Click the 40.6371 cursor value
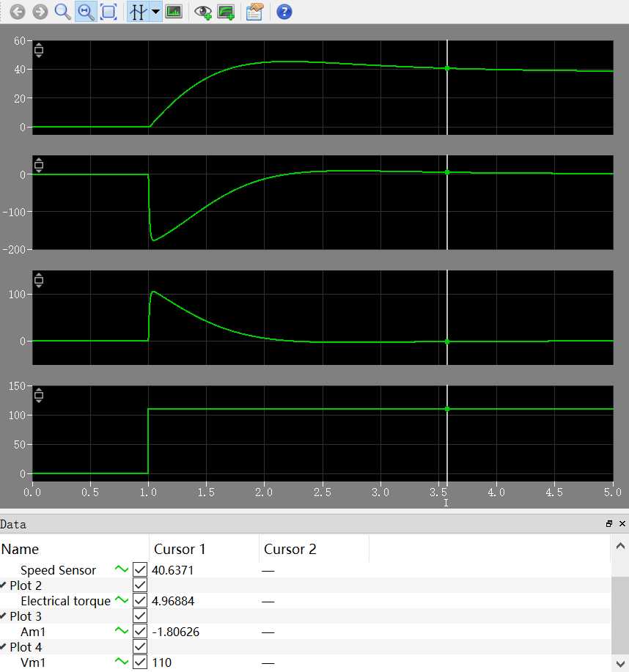The height and width of the screenshot is (672, 629). 173,570
